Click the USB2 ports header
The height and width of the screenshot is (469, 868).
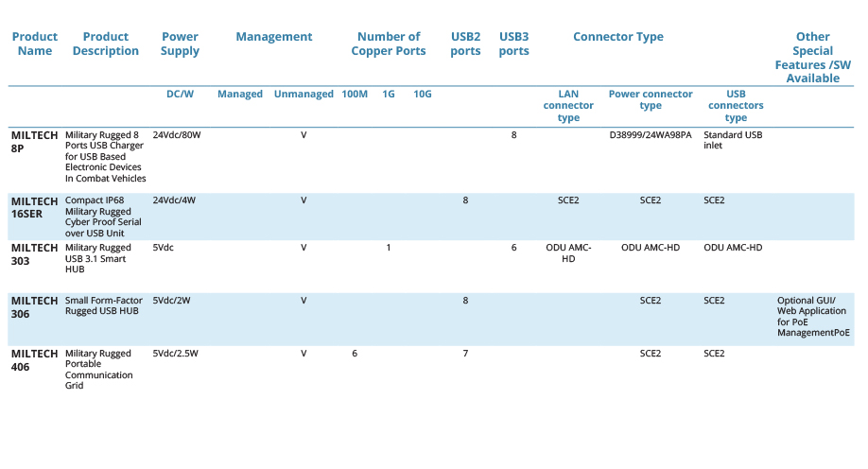[x=465, y=43]
